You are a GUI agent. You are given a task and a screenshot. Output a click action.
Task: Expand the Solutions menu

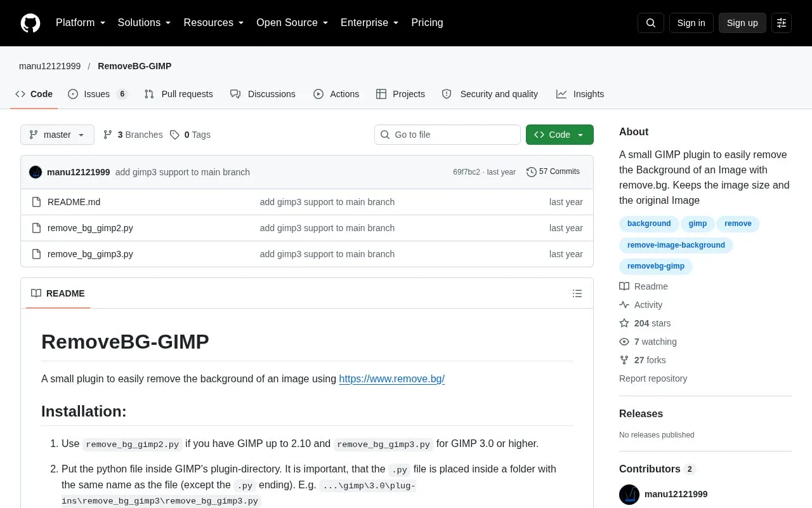click(x=145, y=23)
